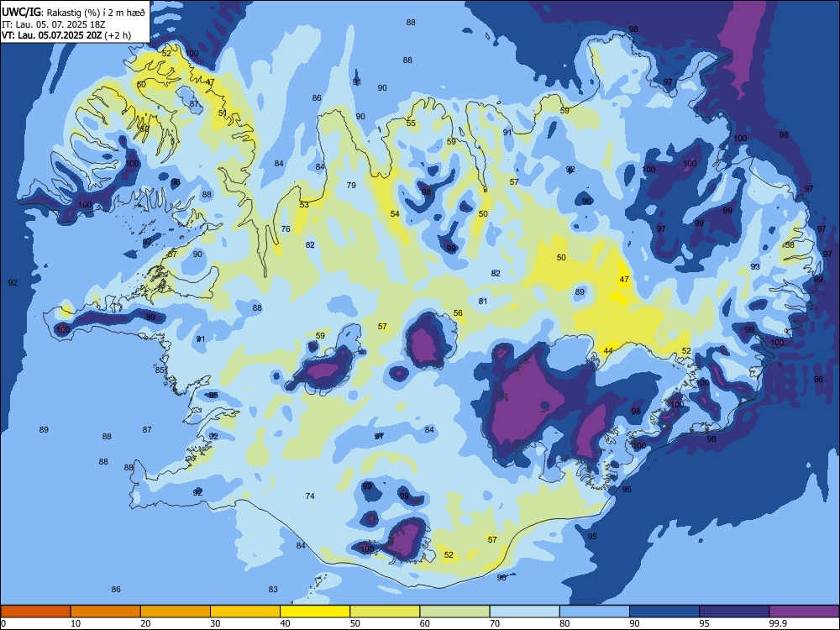
Task: Click the legend tick label '99.9'
Action: coord(777,623)
